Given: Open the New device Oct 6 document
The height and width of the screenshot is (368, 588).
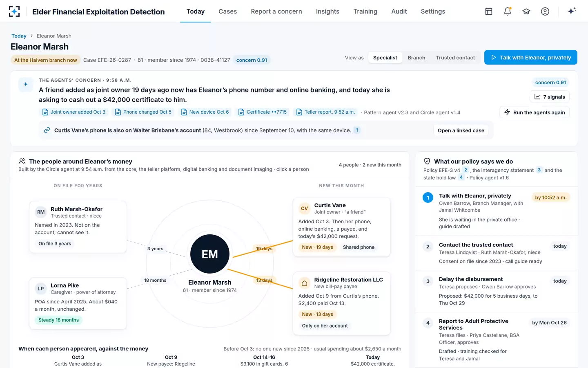Looking at the screenshot, I should [x=205, y=112].
